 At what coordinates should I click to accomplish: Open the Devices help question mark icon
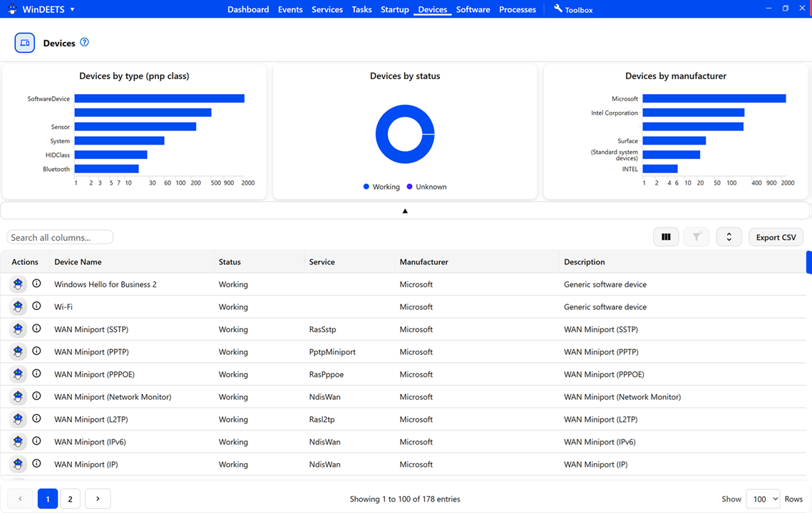click(84, 42)
